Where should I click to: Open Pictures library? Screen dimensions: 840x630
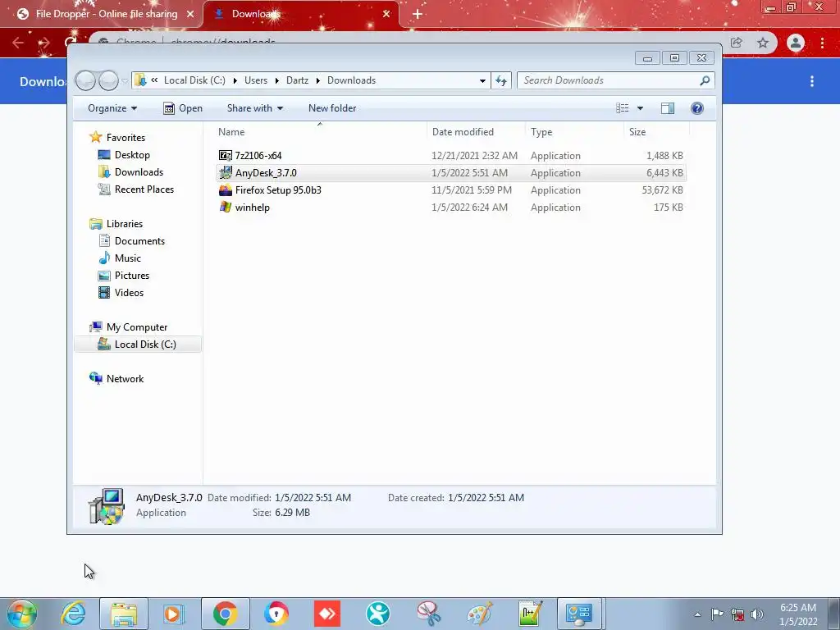132,276
